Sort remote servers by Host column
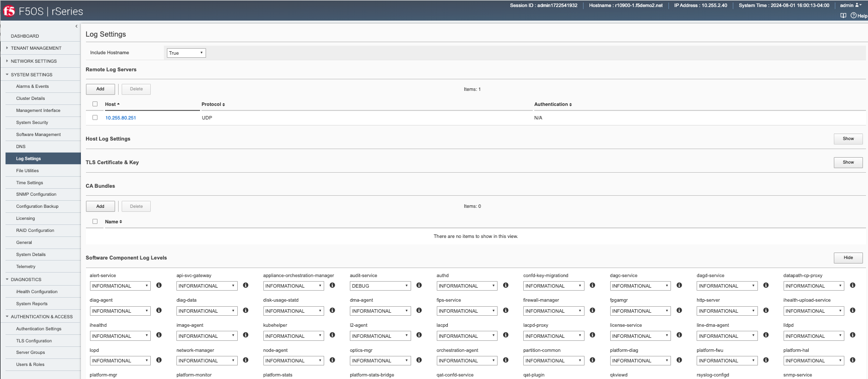The width and height of the screenshot is (868, 379). (x=113, y=104)
